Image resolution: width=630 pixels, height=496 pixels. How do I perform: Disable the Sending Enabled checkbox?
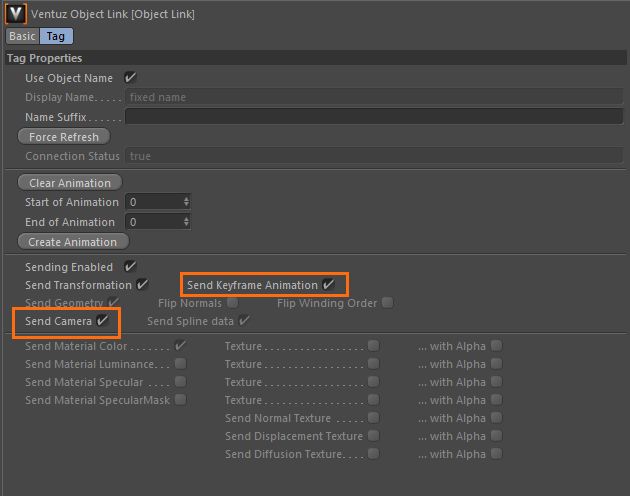(130, 267)
